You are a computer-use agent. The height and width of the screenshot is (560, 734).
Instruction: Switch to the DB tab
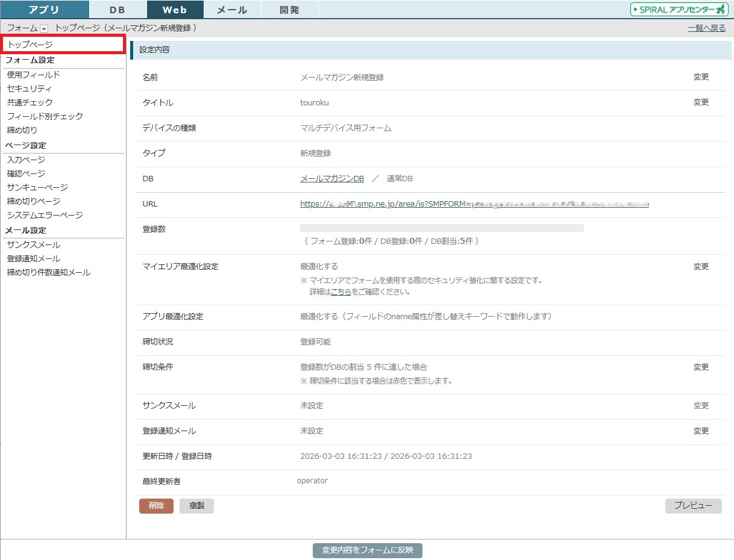tap(118, 10)
